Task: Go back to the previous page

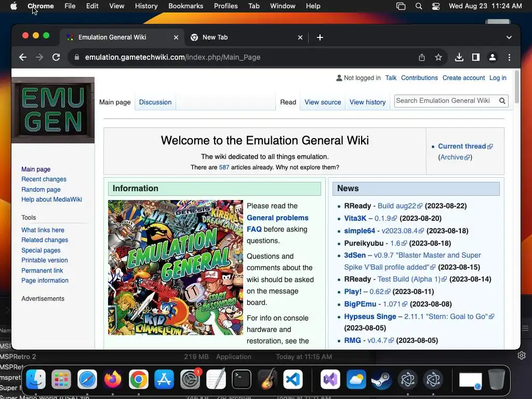Action: pyautogui.click(x=23, y=57)
